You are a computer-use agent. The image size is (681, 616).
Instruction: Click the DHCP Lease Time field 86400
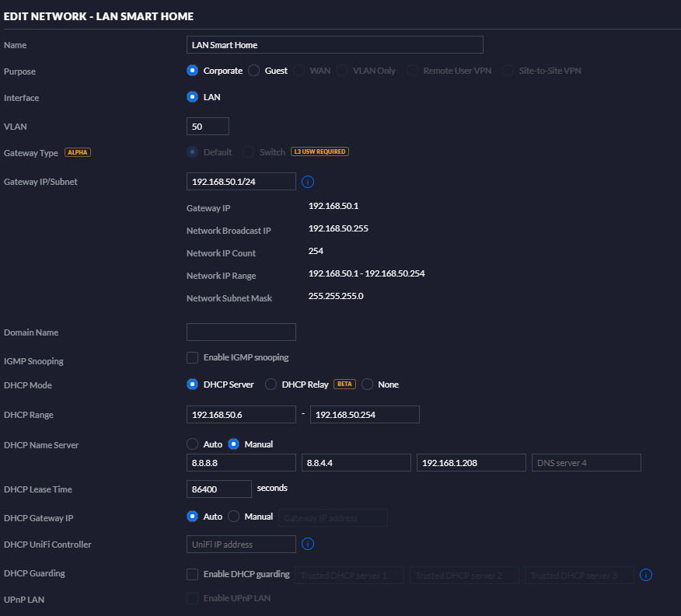[219, 489]
